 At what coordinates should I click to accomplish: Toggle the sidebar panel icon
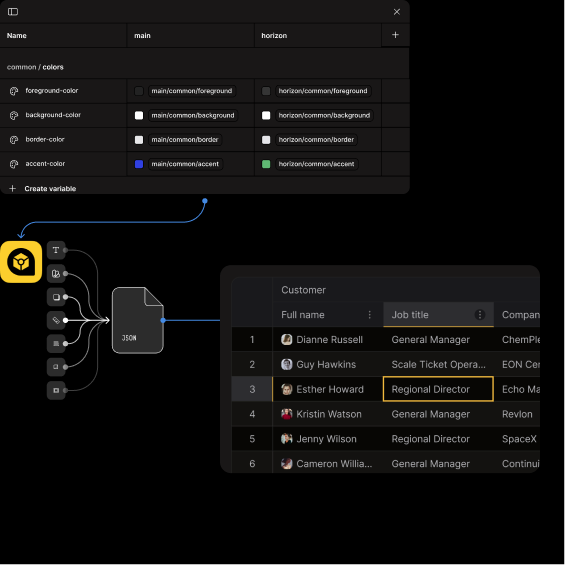click(13, 12)
